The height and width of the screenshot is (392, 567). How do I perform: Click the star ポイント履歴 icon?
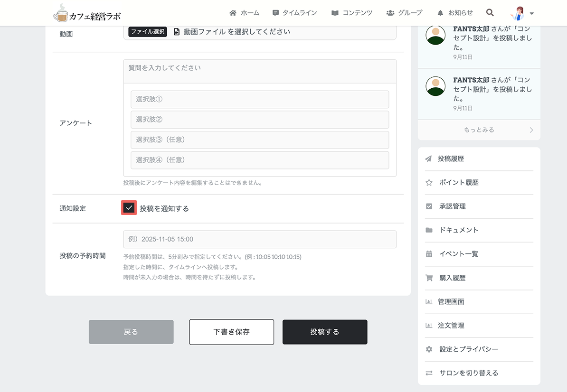[x=429, y=182]
